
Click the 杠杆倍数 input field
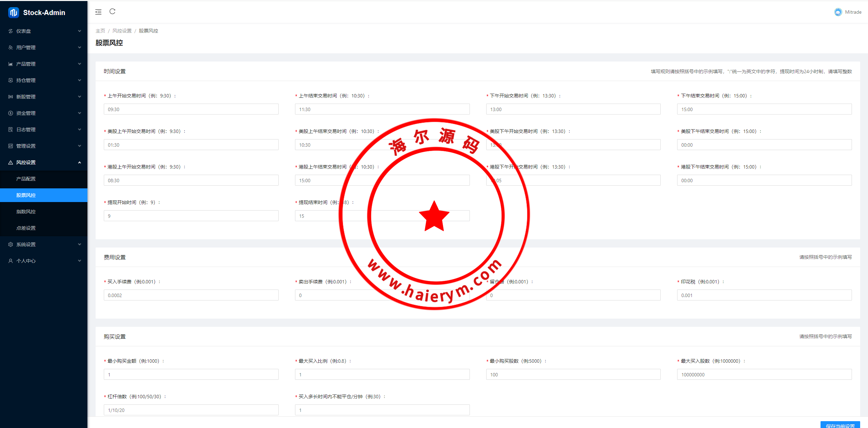click(x=191, y=410)
